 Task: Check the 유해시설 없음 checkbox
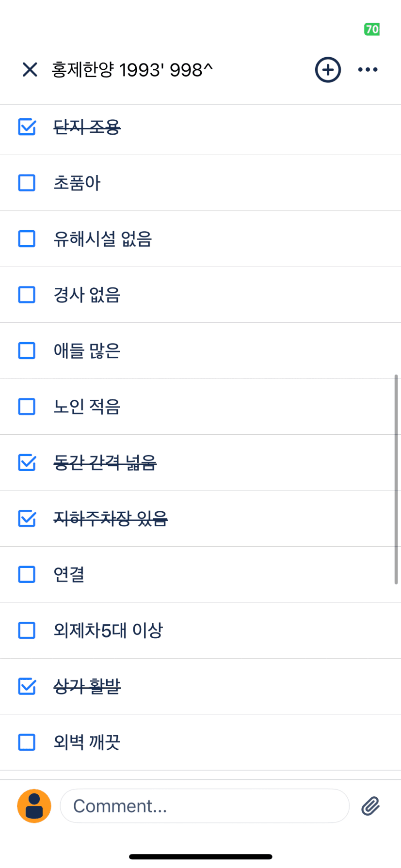click(x=27, y=239)
